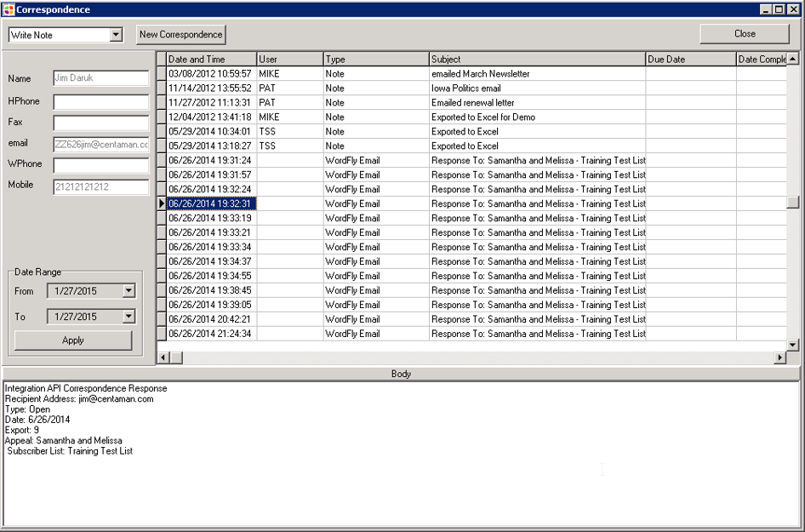Click the Date Completed column header

tap(762, 59)
